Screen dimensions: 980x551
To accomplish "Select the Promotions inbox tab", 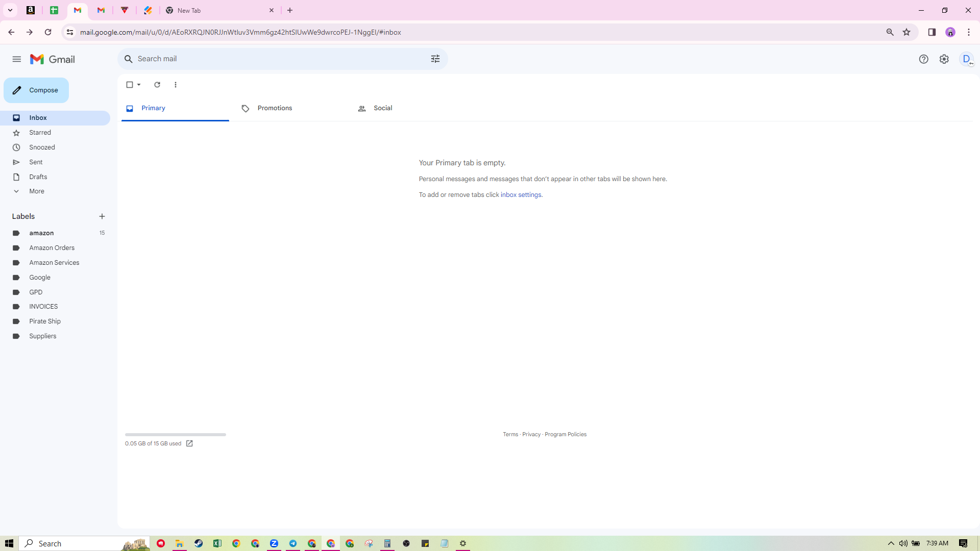I will tap(291, 108).
